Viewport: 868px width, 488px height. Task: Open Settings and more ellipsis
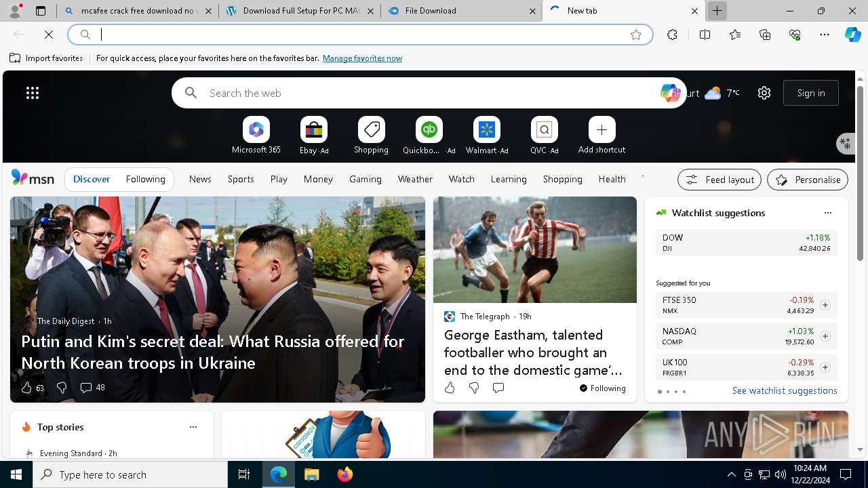pos(825,35)
